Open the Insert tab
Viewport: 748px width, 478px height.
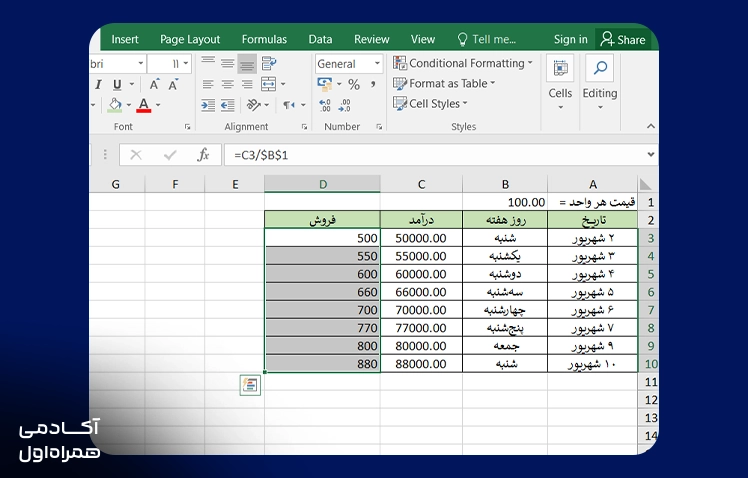coord(125,39)
